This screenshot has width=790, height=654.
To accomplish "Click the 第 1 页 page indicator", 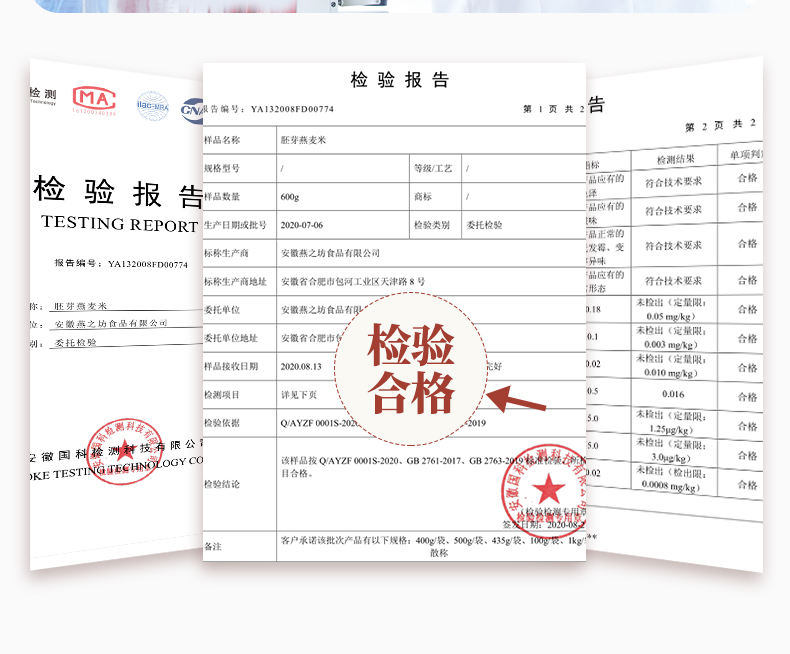I will pos(548,109).
